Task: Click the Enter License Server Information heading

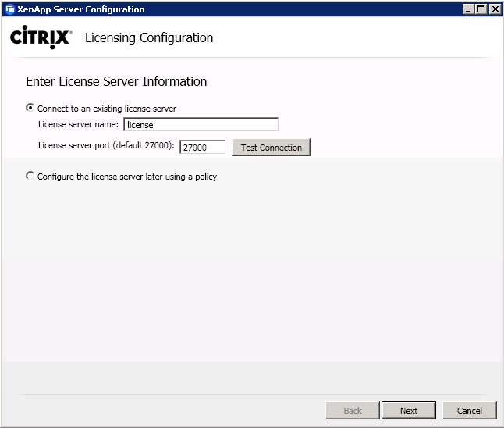Action: pos(116,81)
